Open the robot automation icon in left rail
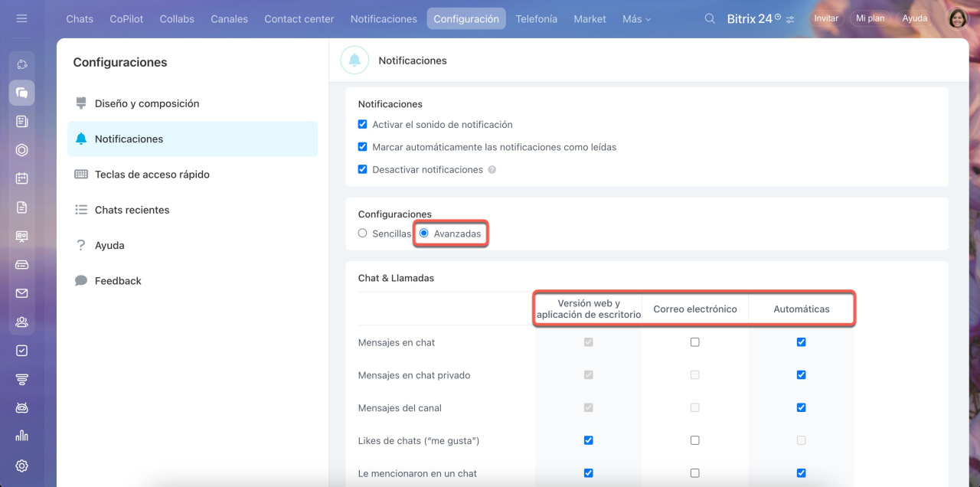The image size is (980, 487). (21, 407)
